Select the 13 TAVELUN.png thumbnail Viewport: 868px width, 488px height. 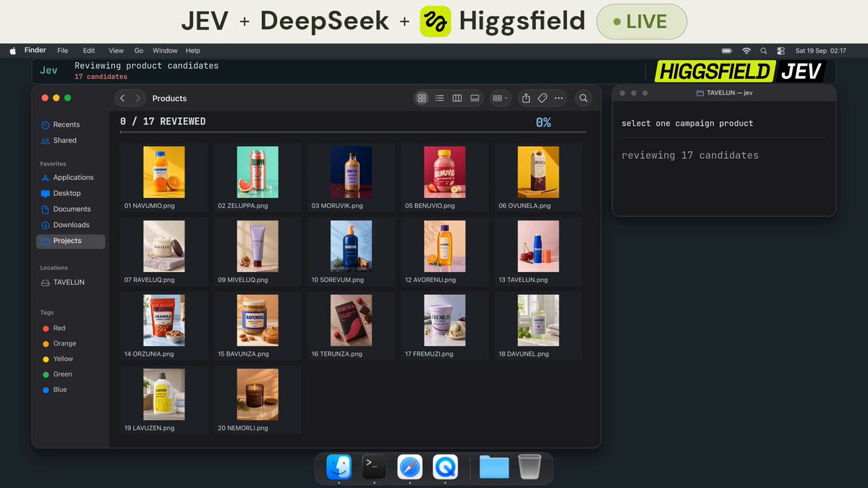click(x=538, y=247)
